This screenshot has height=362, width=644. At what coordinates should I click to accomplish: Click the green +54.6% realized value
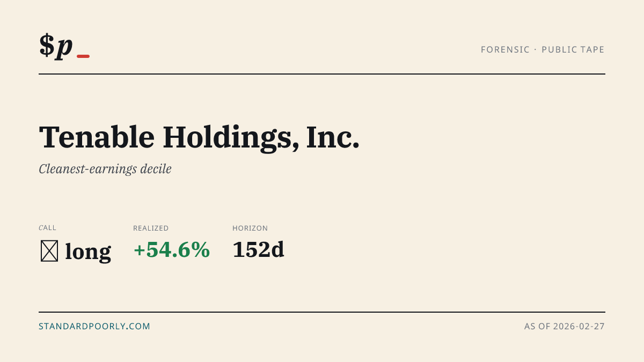(172, 250)
